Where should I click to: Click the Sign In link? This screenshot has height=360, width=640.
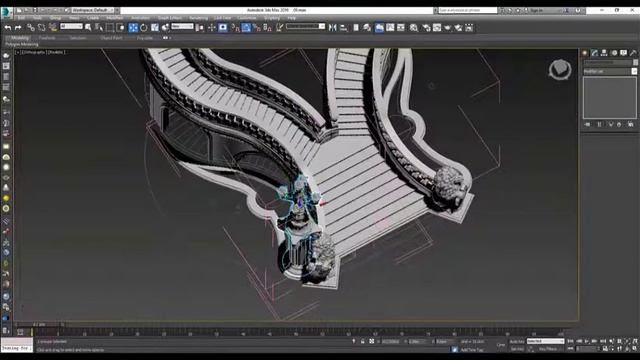536,10
